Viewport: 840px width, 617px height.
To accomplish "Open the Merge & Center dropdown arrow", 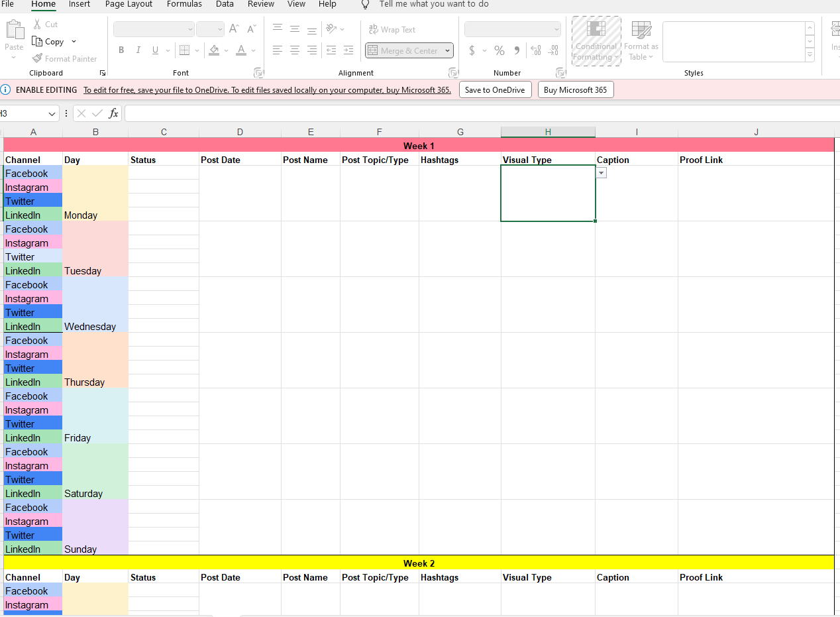I will [x=448, y=51].
